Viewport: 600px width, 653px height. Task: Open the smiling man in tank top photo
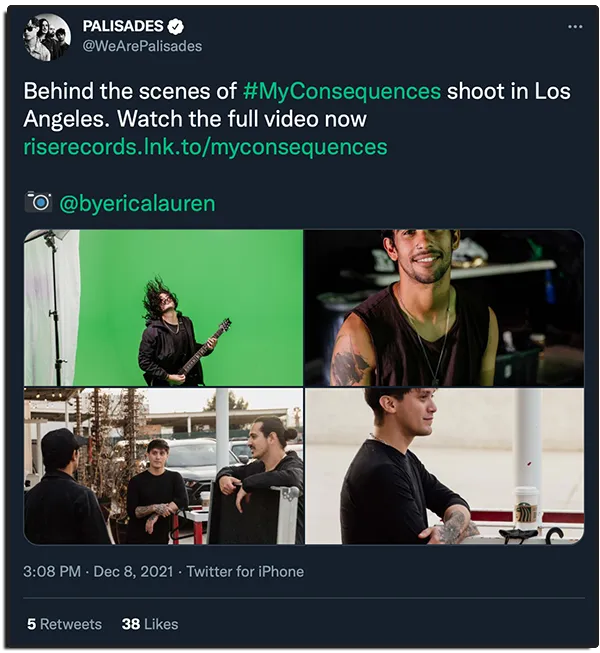(x=444, y=308)
